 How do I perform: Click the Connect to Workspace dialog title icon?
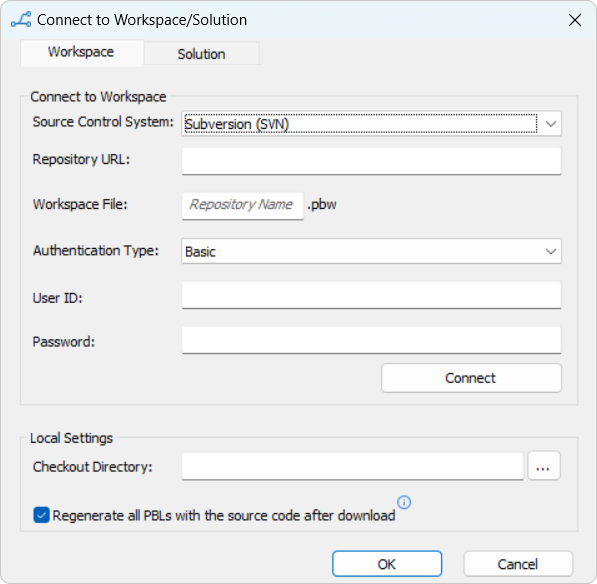pos(21,20)
